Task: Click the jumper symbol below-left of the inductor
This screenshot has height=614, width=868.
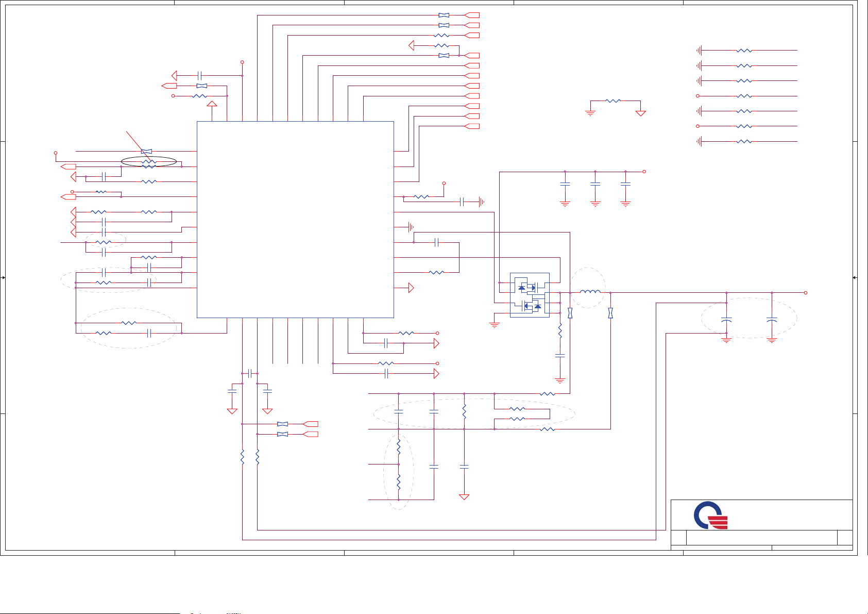Action: (570, 313)
